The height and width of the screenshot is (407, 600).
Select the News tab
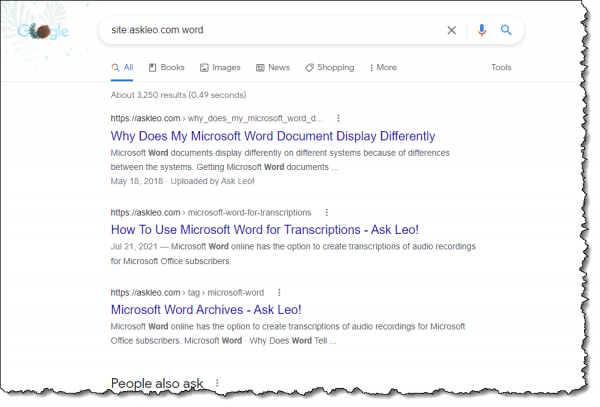point(273,68)
